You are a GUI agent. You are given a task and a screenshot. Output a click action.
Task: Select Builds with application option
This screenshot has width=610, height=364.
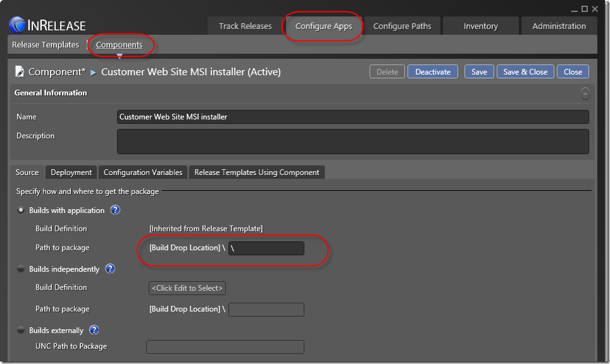coord(21,210)
